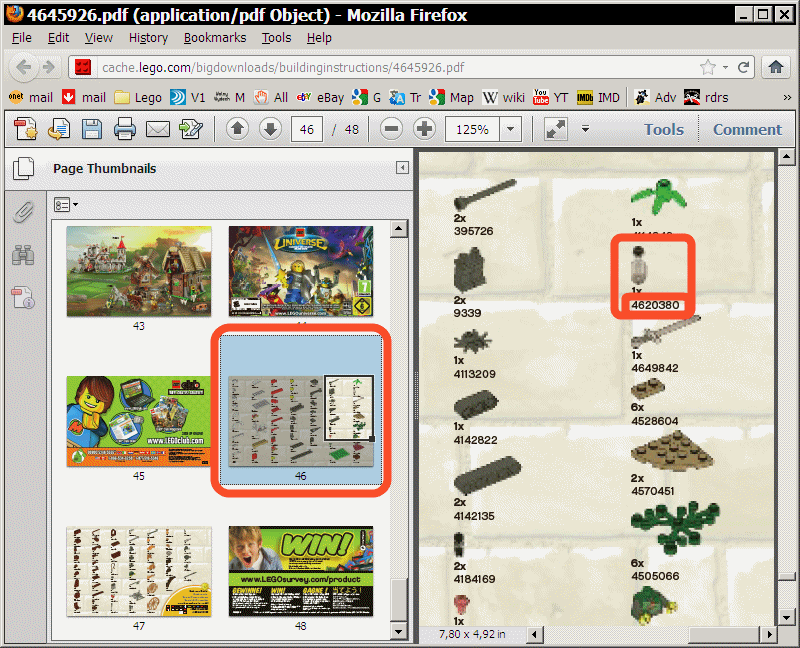Viewport: 800px width, 648px height.
Task: Click the page number field showing 46
Action: tap(307, 129)
